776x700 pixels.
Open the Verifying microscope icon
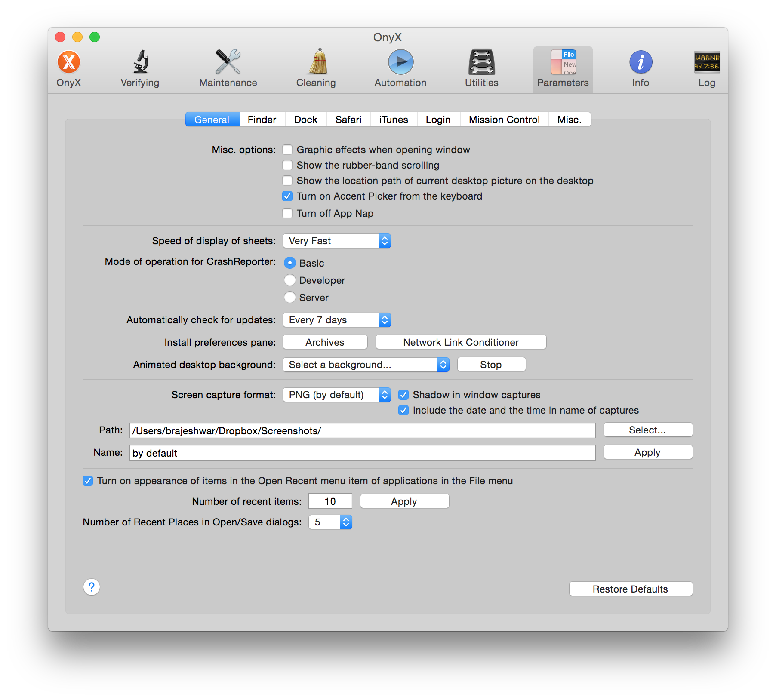click(140, 63)
